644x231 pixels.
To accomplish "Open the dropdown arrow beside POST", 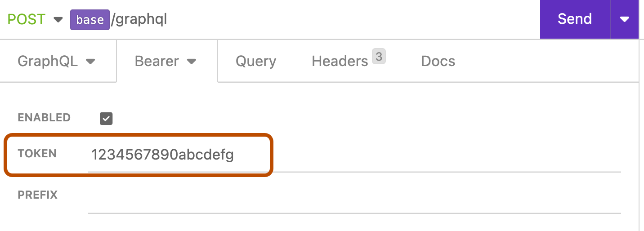I will [x=58, y=20].
